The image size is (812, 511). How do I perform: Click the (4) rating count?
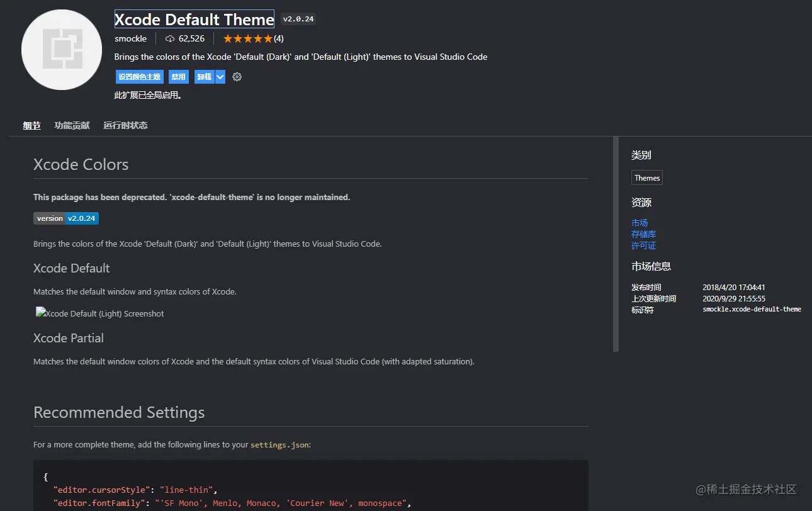coord(278,38)
